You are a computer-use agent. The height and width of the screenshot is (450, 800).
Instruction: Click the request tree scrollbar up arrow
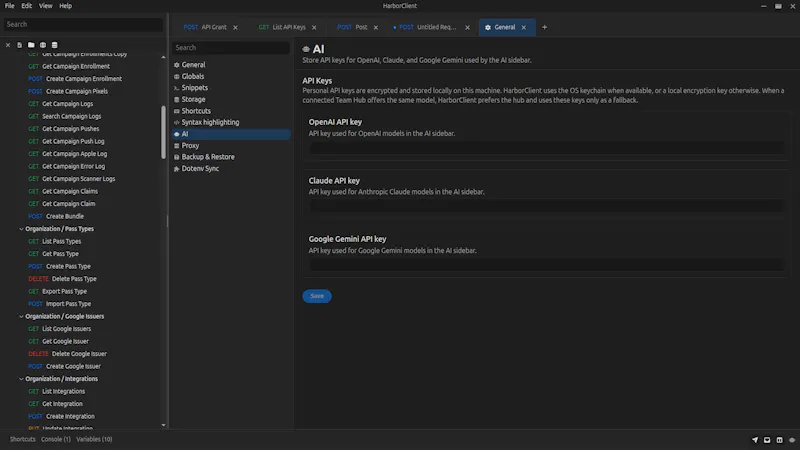point(163,57)
